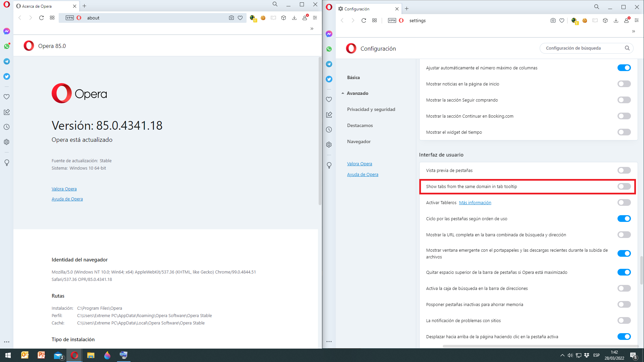644x362 pixels.
Task: Select Destacamos settings category
Action: click(x=360, y=125)
